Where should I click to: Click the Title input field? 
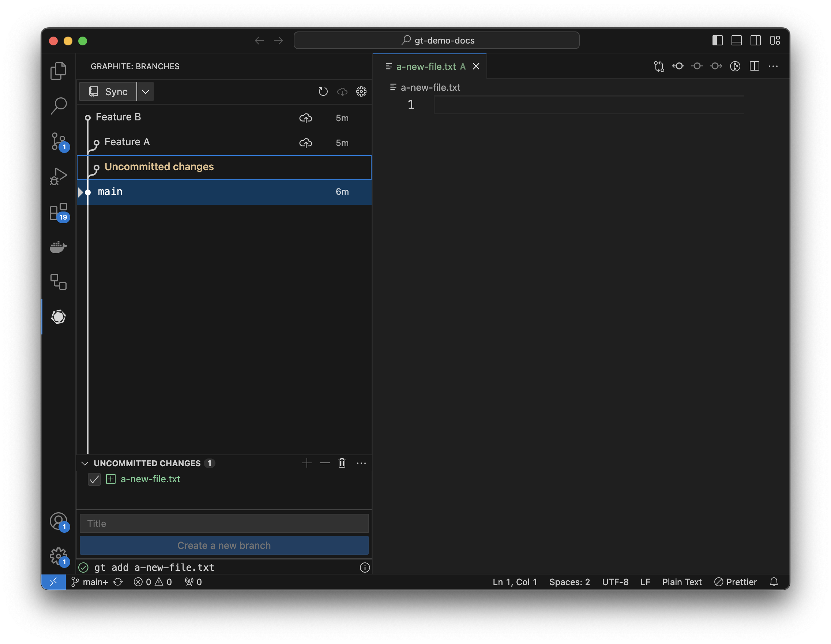[x=224, y=523]
